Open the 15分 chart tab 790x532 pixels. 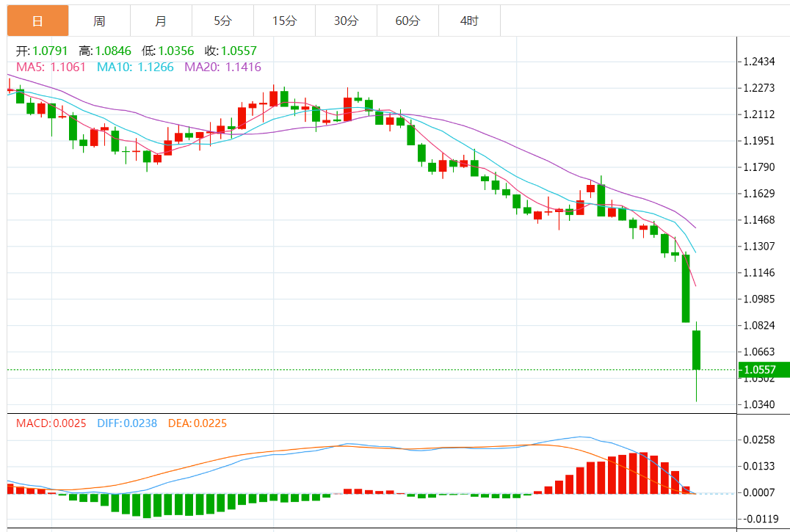pyautogui.click(x=284, y=21)
